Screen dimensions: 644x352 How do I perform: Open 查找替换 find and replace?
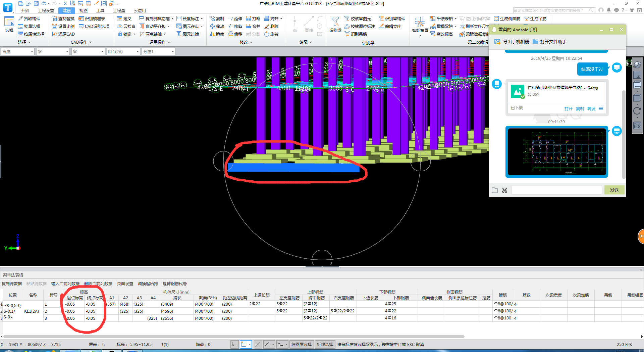pos(63,18)
